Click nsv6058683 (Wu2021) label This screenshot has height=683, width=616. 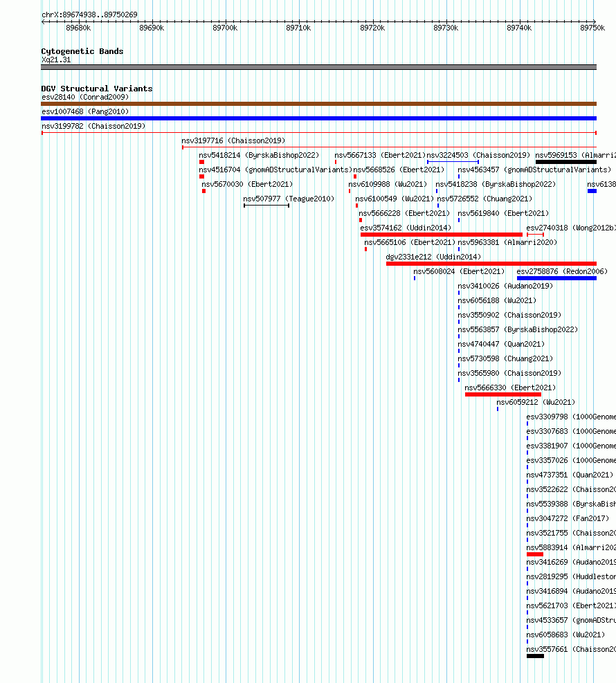[x=565, y=635]
